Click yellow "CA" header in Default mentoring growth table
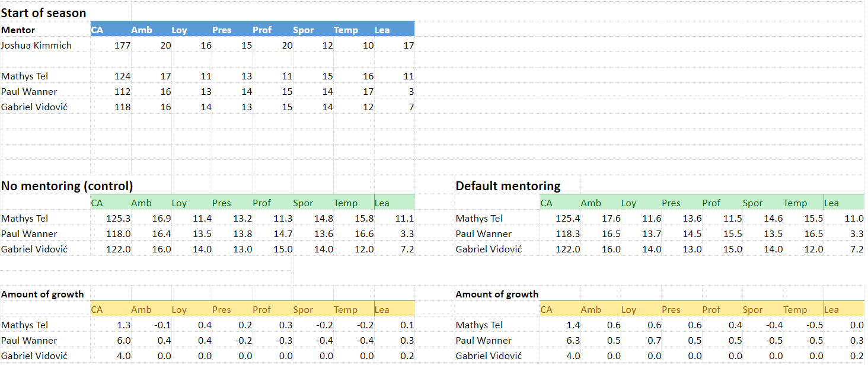This screenshot has width=868, height=365. point(546,309)
